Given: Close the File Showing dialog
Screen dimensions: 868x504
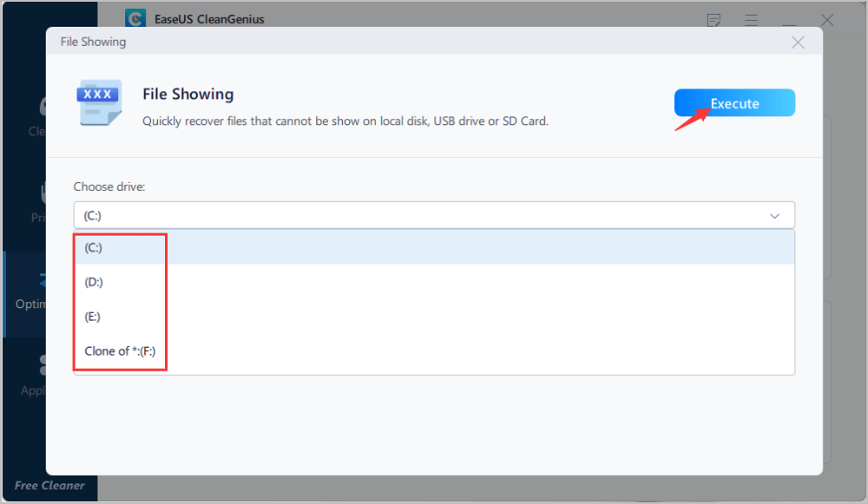Looking at the screenshot, I should coord(798,42).
